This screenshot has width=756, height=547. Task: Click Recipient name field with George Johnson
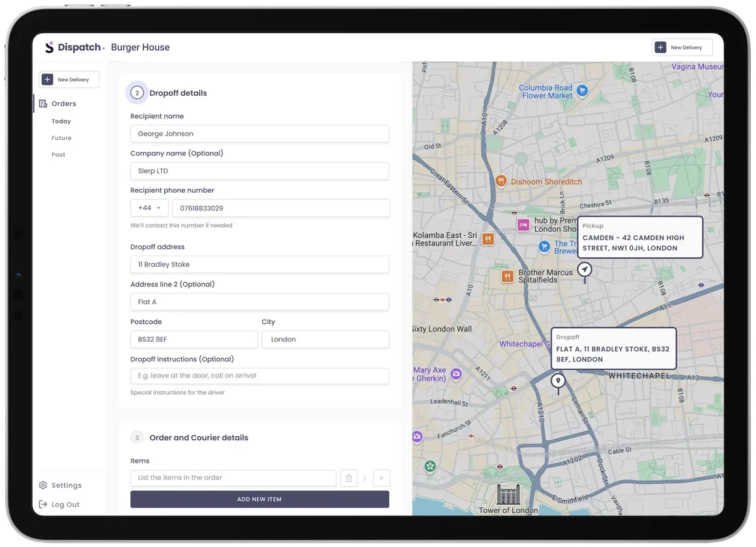(259, 134)
